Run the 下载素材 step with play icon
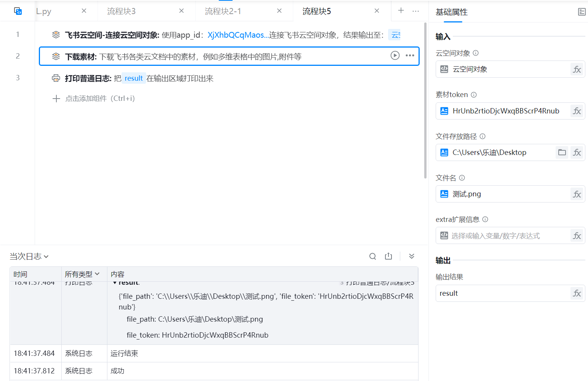The image size is (588, 381). click(395, 56)
